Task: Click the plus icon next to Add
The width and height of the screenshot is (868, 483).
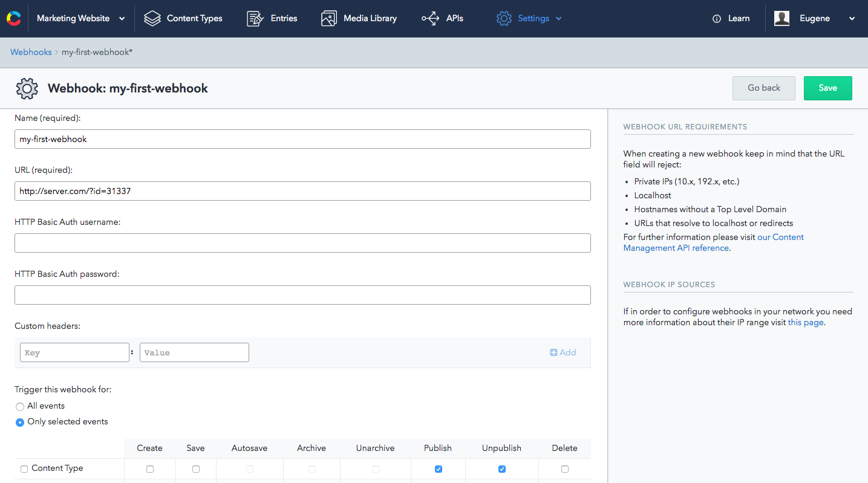Action: tap(553, 352)
